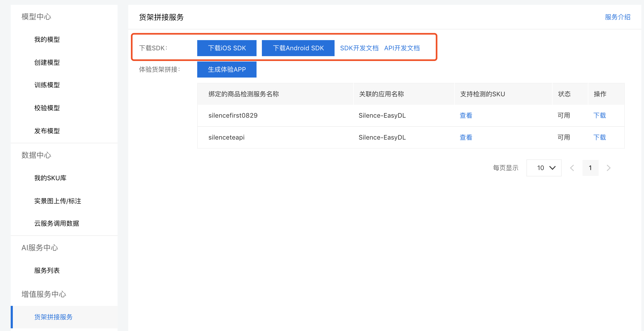This screenshot has width=644, height=331.
Task: Click the 每页显示 label
Action: (x=506, y=168)
